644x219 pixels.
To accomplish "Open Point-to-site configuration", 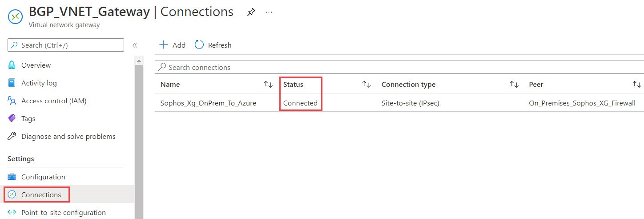I will pyautogui.click(x=64, y=212).
